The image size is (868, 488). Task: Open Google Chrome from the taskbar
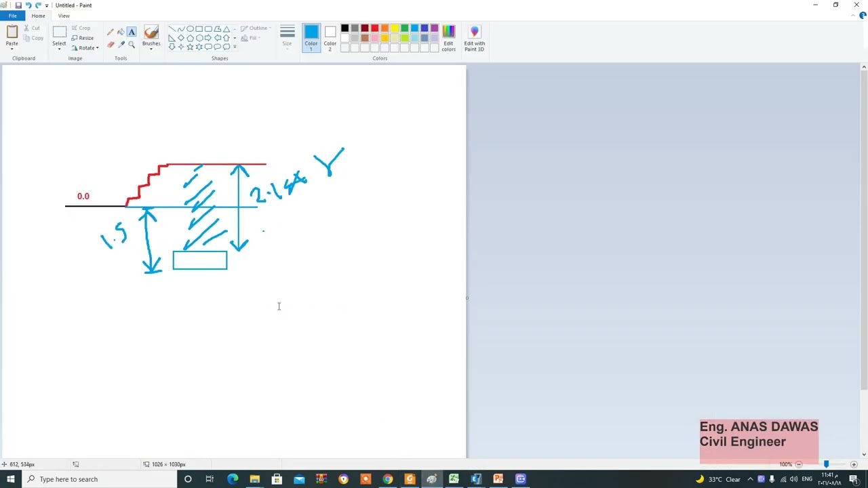click(x=387, y=479)
